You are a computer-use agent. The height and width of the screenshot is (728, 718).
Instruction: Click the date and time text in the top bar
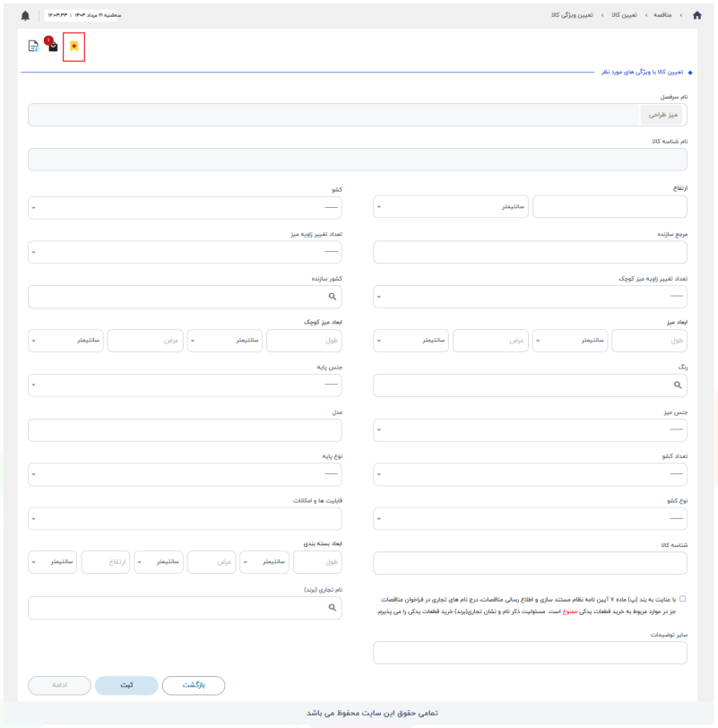point(84,15)
